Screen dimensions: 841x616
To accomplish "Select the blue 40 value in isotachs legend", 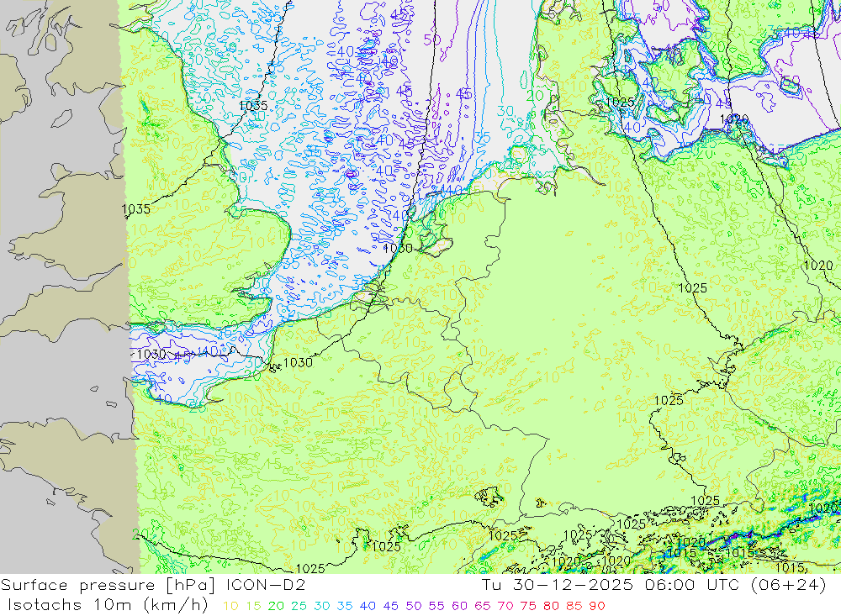I will [368, 607].
